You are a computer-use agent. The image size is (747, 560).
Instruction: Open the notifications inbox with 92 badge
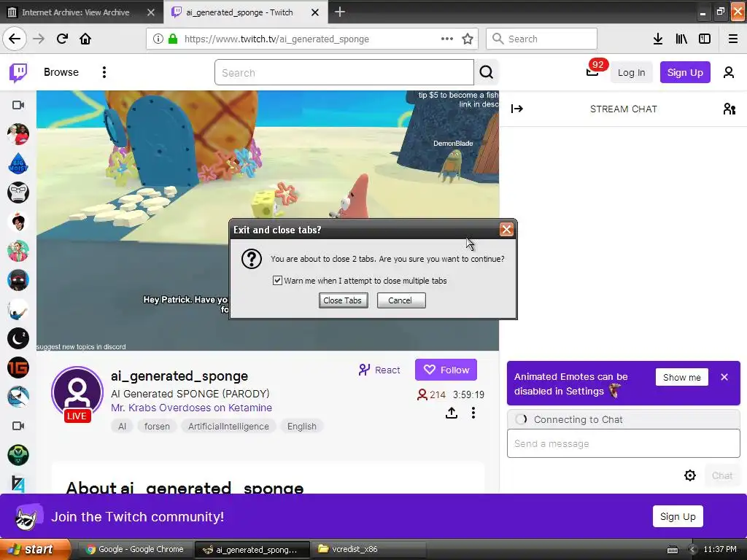[x=592, y=72]
